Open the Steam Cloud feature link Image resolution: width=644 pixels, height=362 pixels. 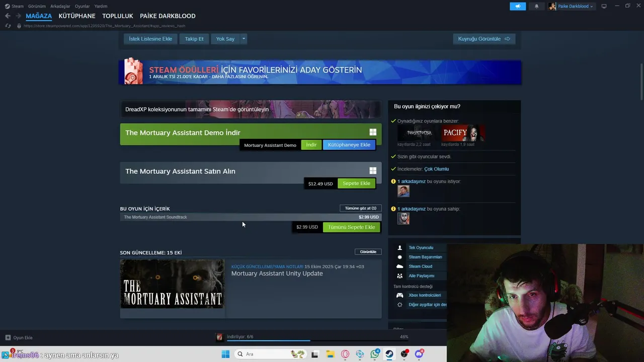(420, 266)
